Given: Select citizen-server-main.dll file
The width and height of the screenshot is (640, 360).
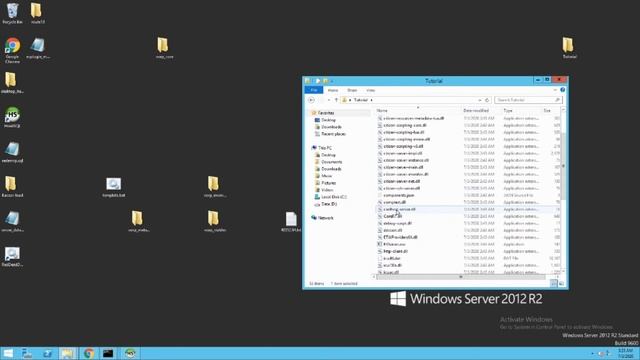Looking at the screenshot, I should point(403,167).
